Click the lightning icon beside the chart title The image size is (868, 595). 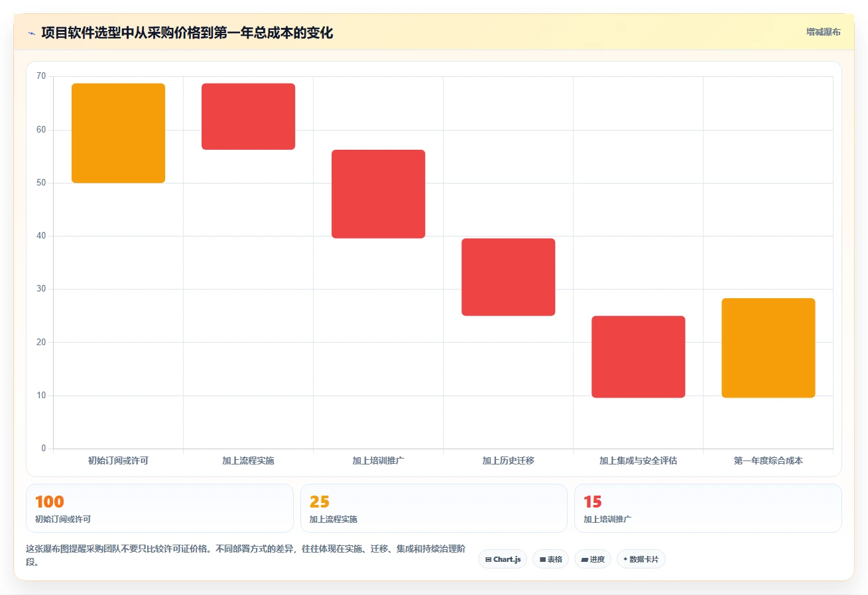pos(31,33)
